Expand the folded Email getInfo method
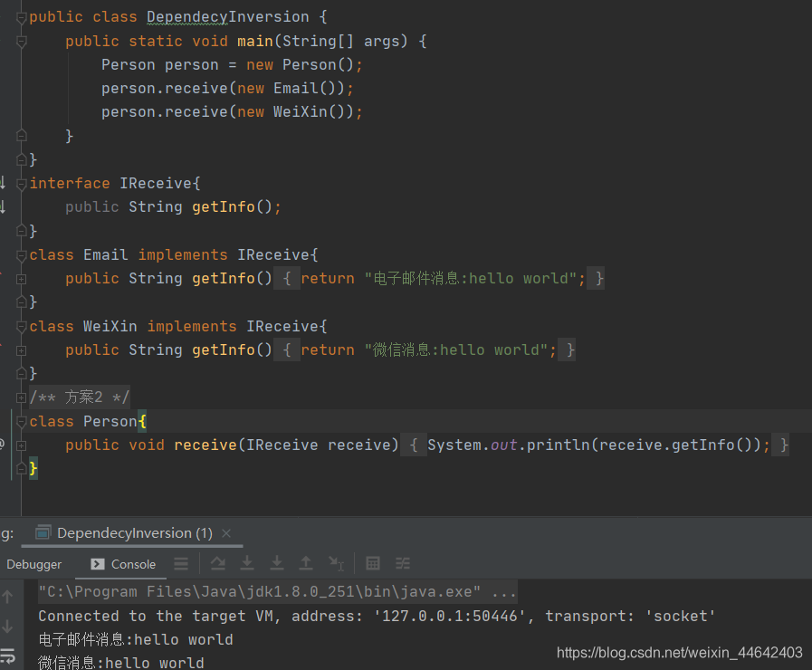The height and width of the screenshot is (670, 812). coord(21,279)
